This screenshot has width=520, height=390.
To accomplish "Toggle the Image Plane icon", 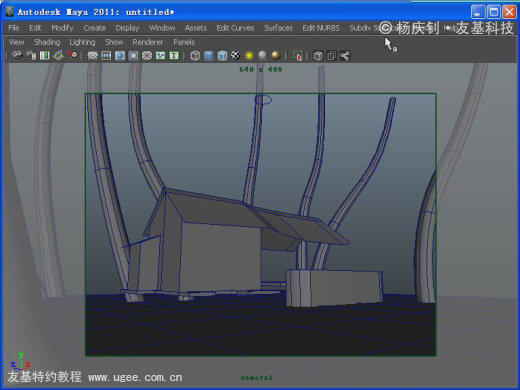I will [58, 55].
